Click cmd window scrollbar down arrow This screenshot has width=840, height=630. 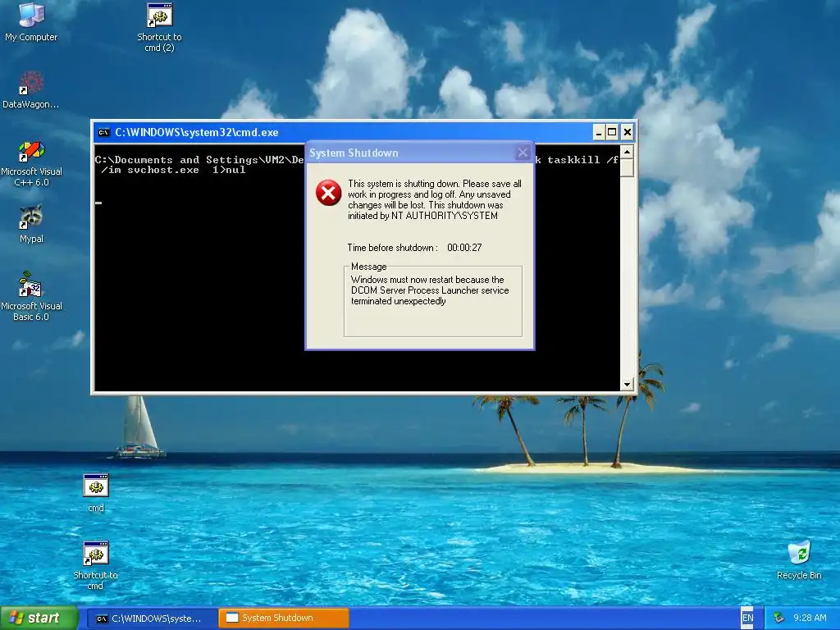(x=627, y=384)
